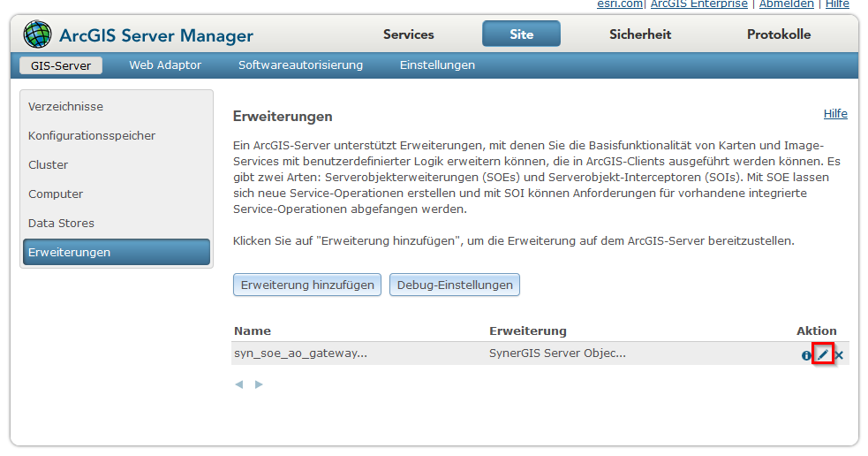Open the Einstellungen subtab
The height and width of the screenshot is (456, 868).
[437, 65]
